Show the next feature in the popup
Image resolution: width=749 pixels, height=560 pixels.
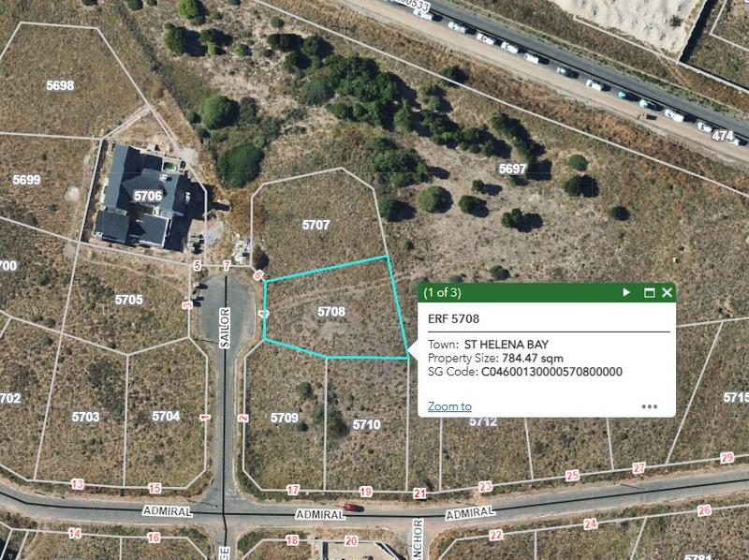pyautogui.click(x=626, y=292)
